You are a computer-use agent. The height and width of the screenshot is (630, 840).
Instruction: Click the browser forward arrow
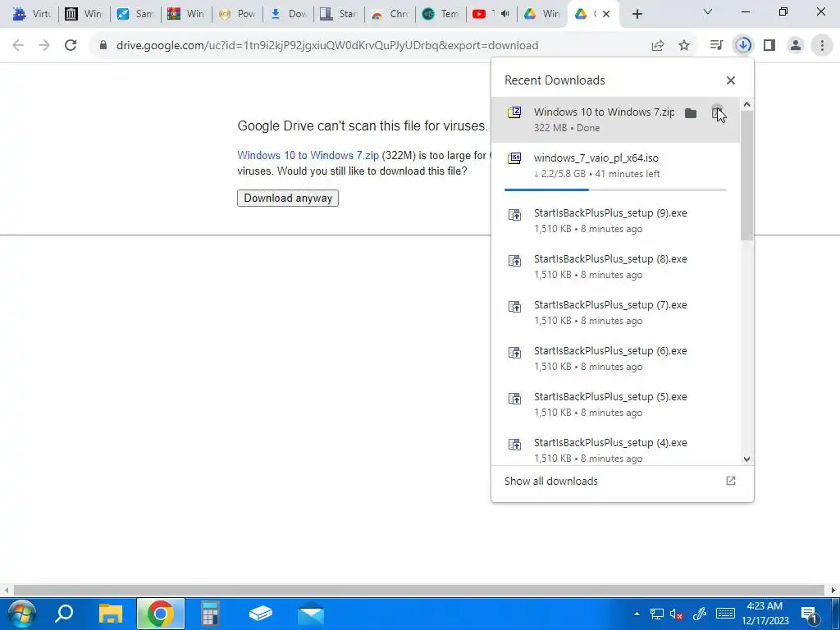click(x=44, y=46)
